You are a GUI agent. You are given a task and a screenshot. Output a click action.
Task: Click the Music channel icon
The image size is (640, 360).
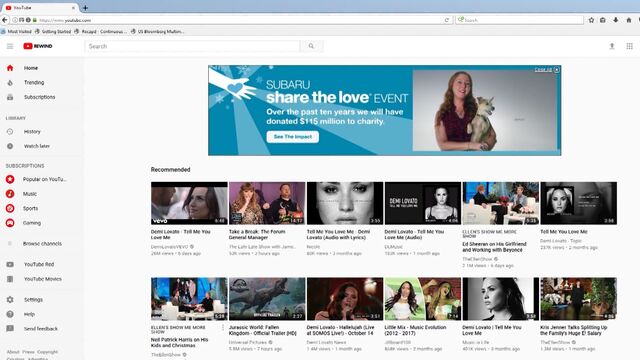point(10,194)
